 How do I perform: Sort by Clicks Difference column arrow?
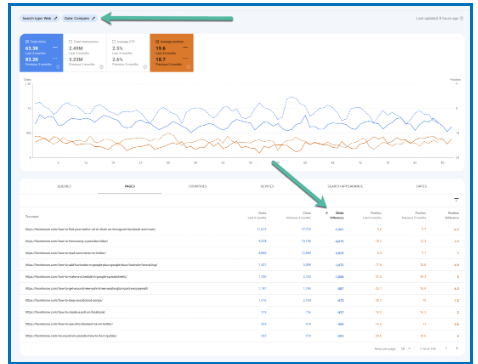tap(327, 213)
